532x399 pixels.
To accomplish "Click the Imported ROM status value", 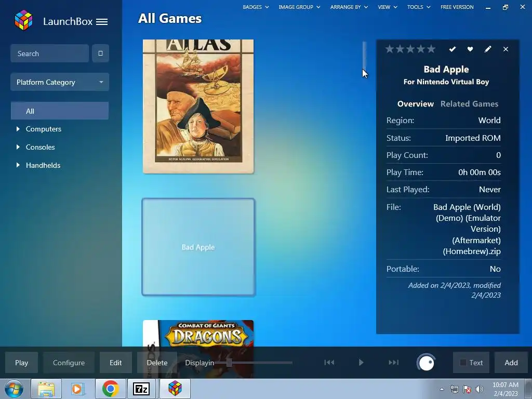I will [x=473, y=138].
